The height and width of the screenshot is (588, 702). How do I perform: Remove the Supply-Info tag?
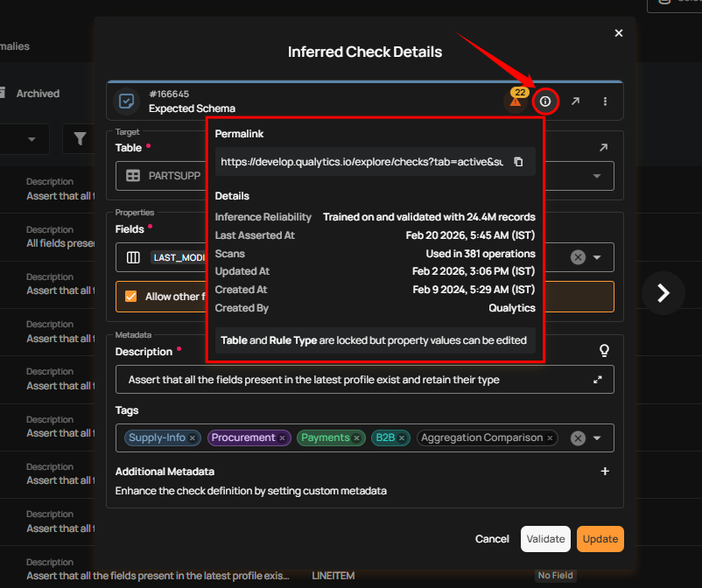point(193,437)
